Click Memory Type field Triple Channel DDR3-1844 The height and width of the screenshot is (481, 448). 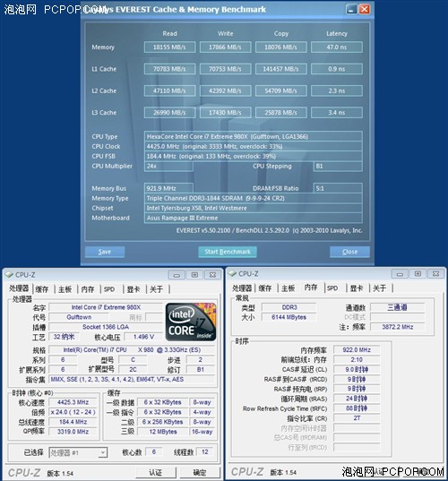(x=254, y=198)
